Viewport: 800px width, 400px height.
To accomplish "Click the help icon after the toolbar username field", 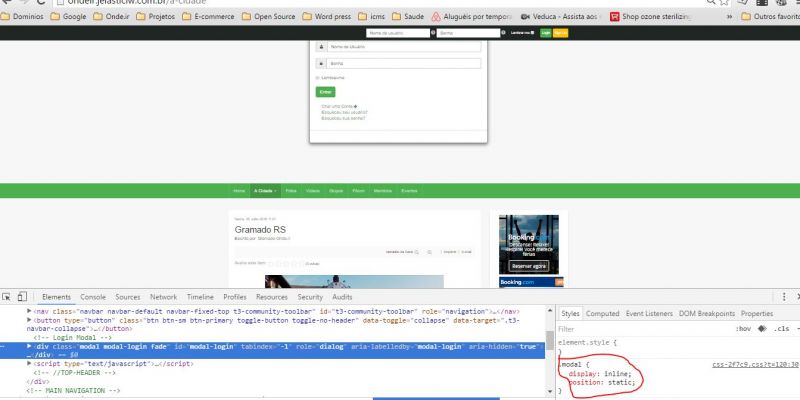I will (433, 33).
